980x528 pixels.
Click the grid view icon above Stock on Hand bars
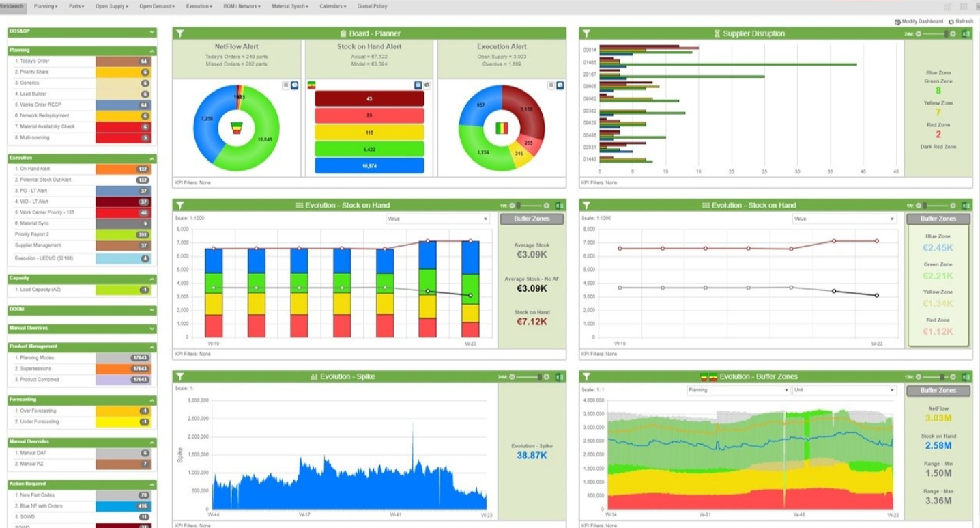417,85
